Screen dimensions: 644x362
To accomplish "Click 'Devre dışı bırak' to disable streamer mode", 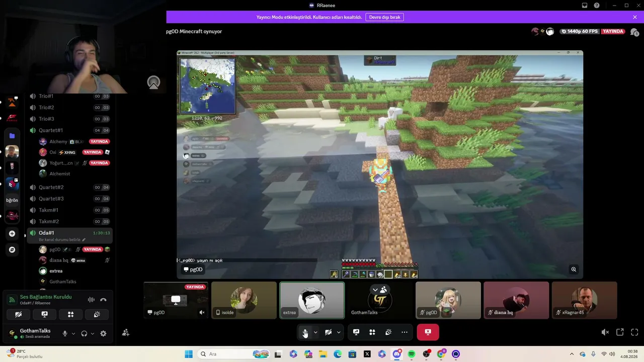I will click(x=384, y=17).
